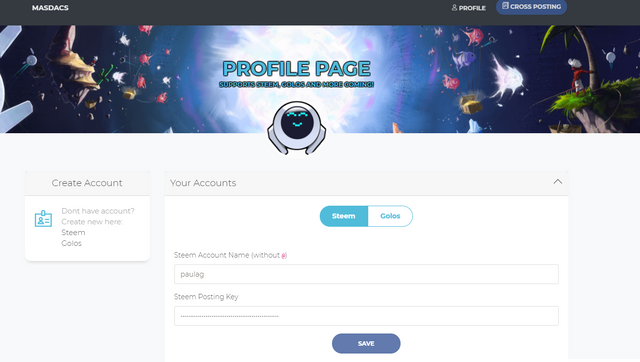Open the Golos account creation link
The height and width of the screenshot is (362, 640).
tap(71, 243)
